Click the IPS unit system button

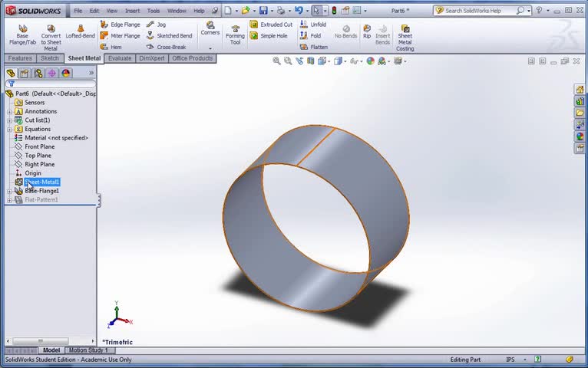point(510,360)
